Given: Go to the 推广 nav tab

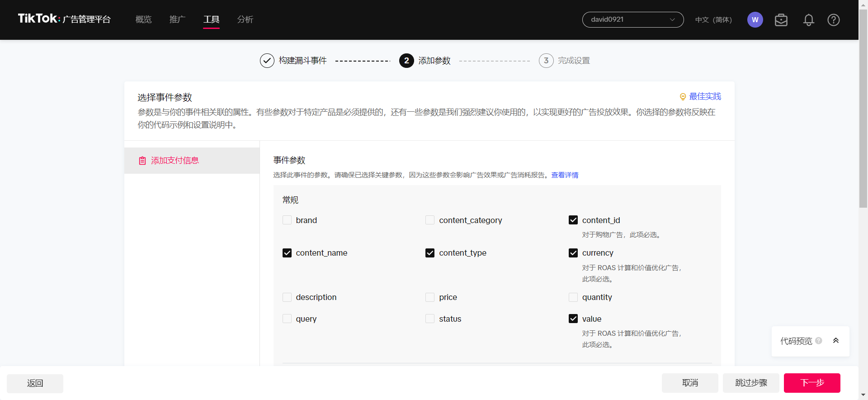Looking at the screenshot, I should pos(177,19).
